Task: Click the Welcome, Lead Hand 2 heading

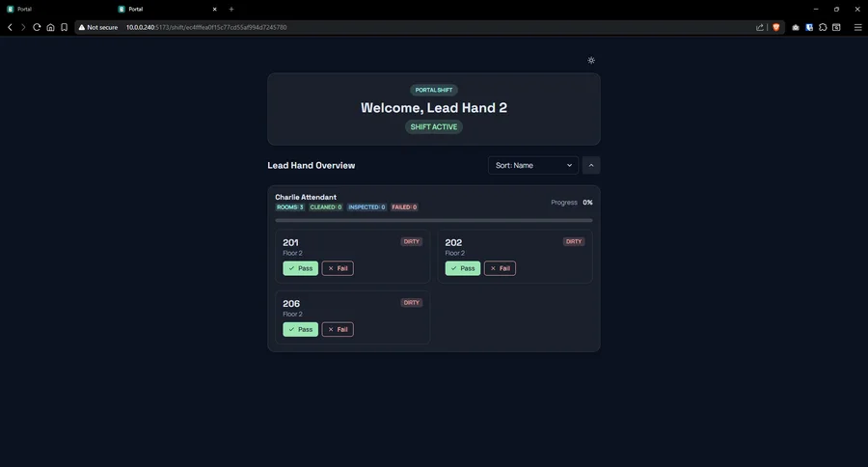Action: 434,107
